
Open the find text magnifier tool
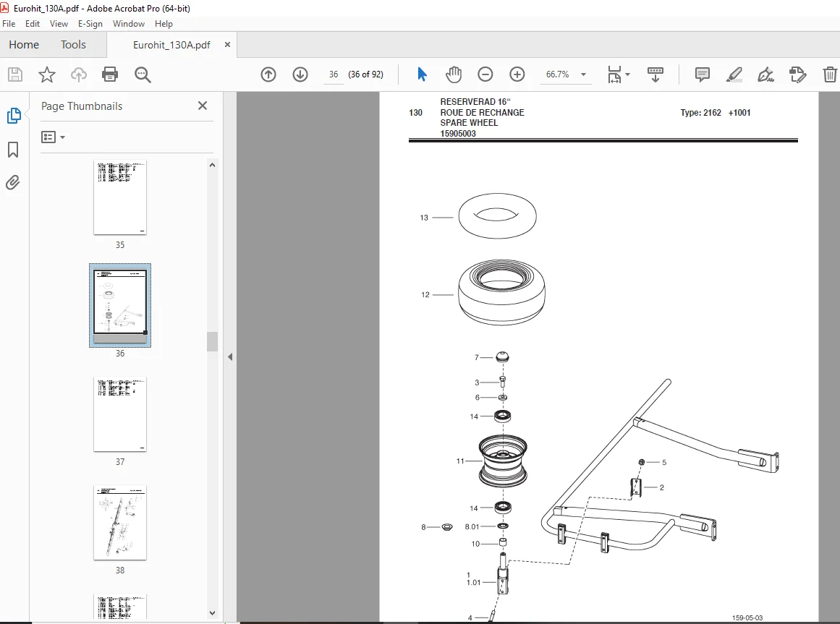point(143,74)
